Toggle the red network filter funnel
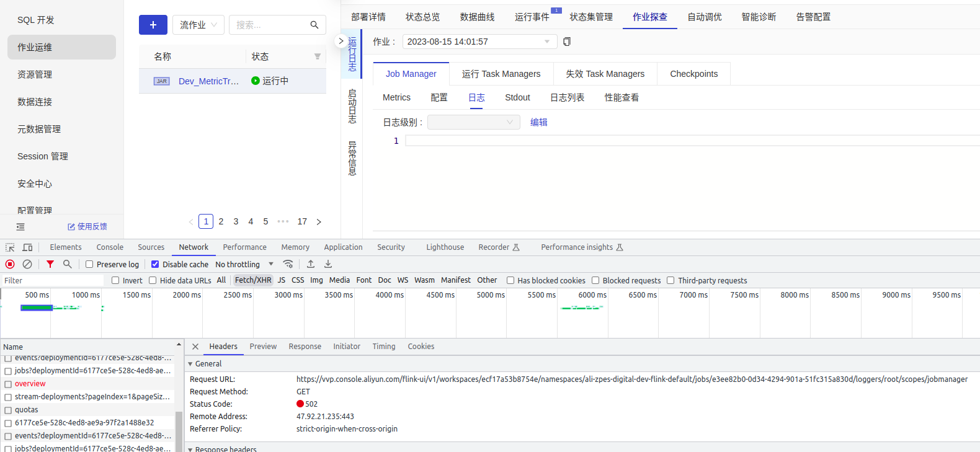Viewport: 980px width, 452px height. (50, 264)
